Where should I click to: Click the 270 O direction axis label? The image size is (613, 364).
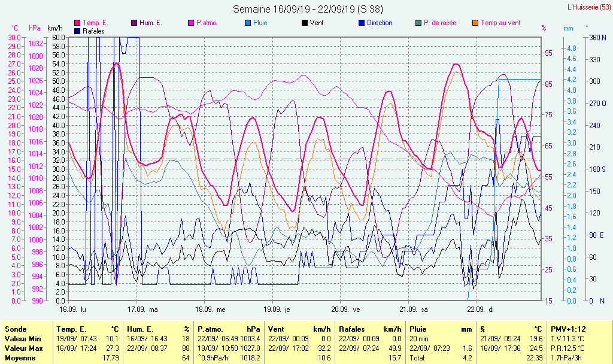pos(598,104)
